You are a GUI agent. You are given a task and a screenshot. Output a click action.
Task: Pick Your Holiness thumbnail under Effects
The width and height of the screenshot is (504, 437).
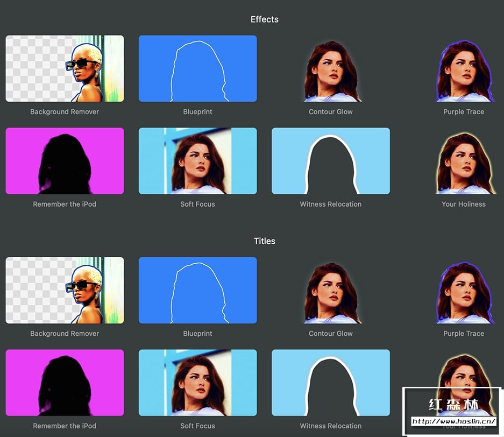pyautogui.click(x=464, y=161)
